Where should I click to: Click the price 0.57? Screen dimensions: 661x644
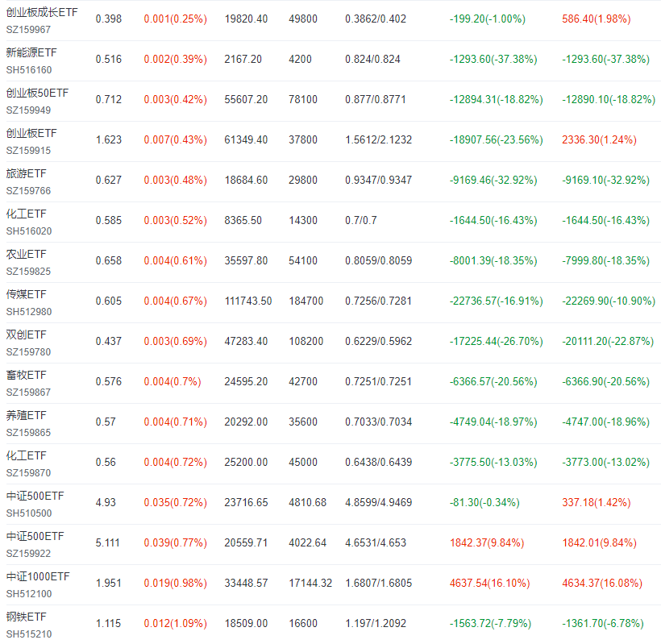(106, 422)
